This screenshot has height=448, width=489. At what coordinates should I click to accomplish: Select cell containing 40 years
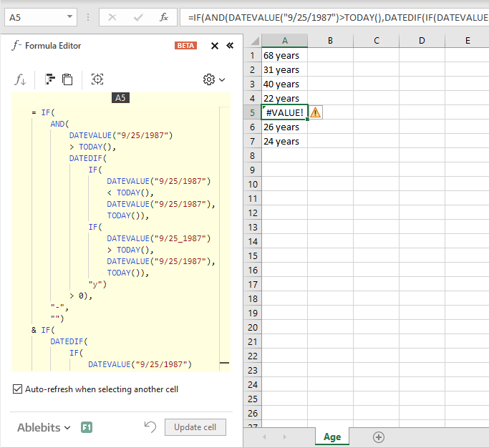(x=284, y=84)
